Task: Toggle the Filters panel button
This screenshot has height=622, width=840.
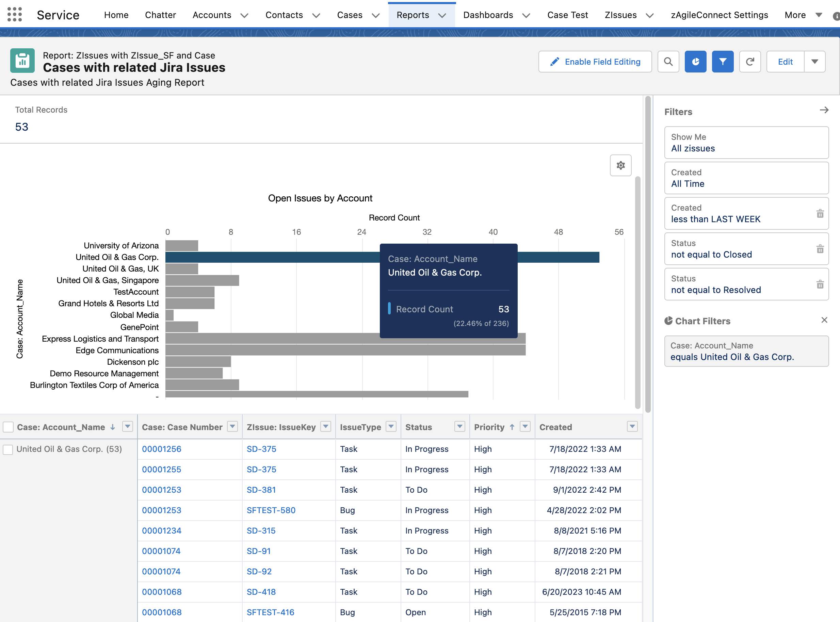Action: pos(723,62)
